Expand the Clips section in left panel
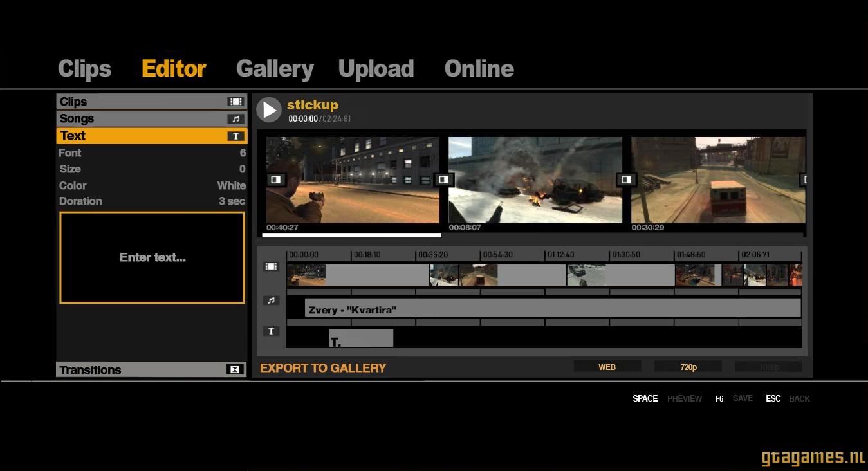This screenshot has height=471, width=868. [x=151, y=102]
